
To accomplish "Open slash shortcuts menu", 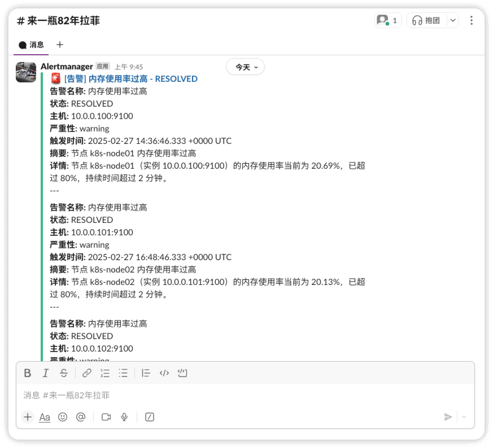I will pyautogui.click(x=149, y=417).
